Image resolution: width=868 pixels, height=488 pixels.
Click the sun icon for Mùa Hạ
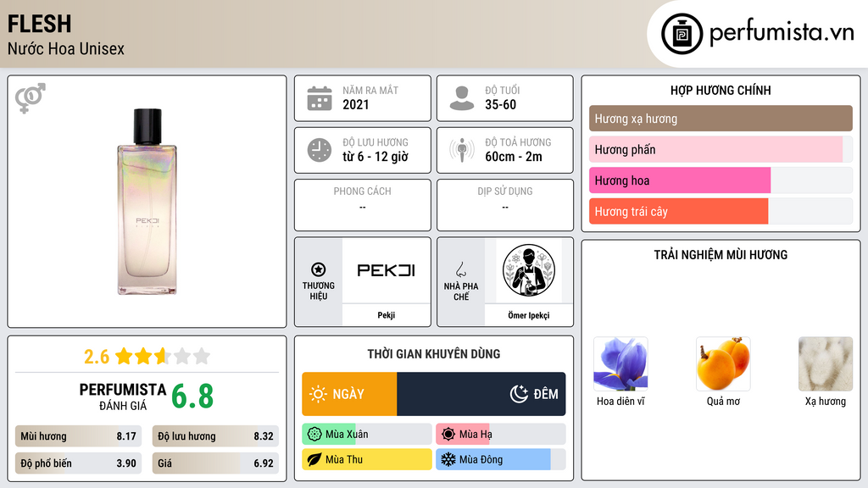click(448, 435)
